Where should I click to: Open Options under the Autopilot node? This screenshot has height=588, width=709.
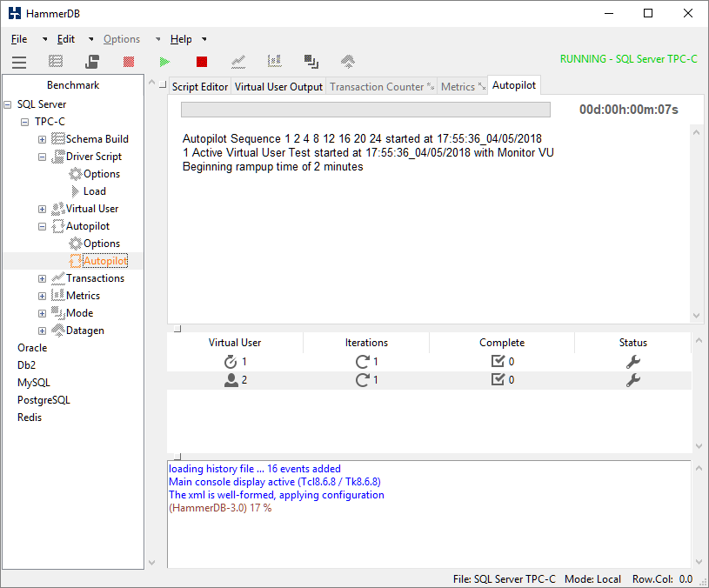click(95, 244)
